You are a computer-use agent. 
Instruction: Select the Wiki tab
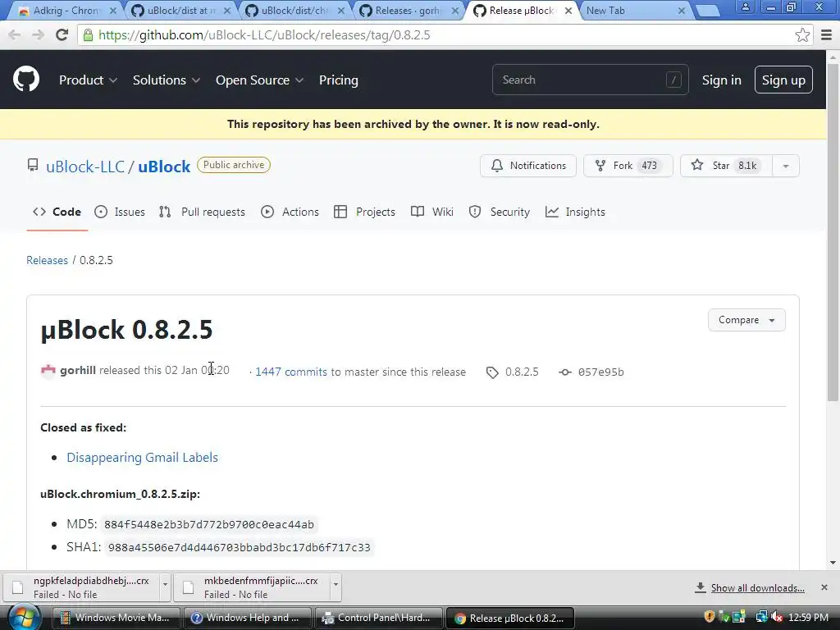coord(432,212)
